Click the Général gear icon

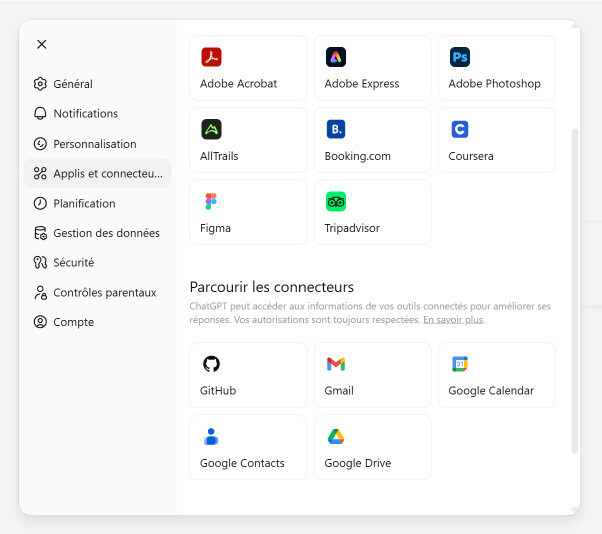tap(40, 84)
